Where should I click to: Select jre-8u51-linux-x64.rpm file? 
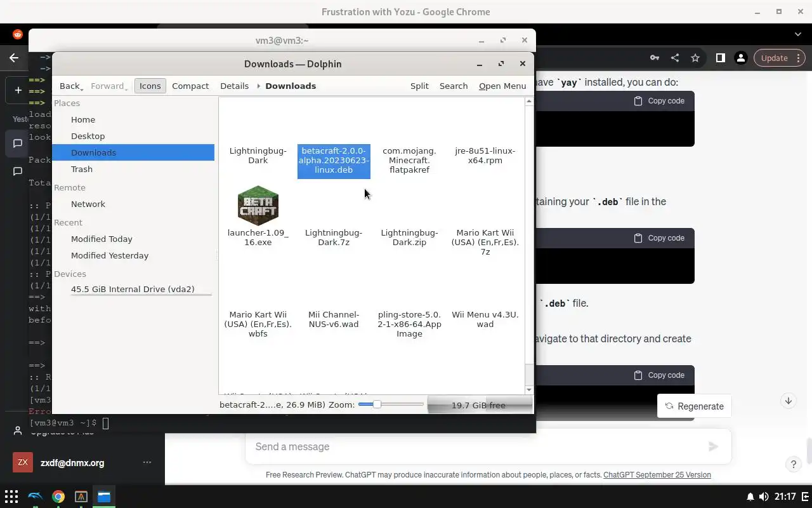(x=485, y=156)
